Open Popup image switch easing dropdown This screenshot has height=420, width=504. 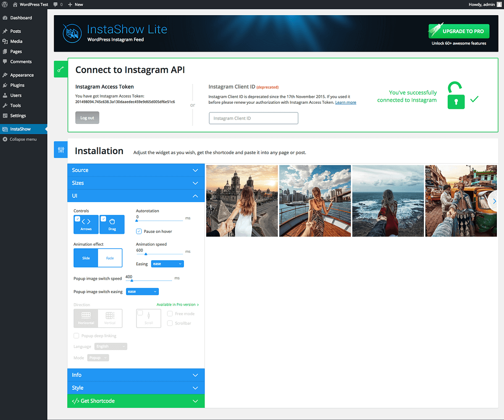tap(142, 291)
